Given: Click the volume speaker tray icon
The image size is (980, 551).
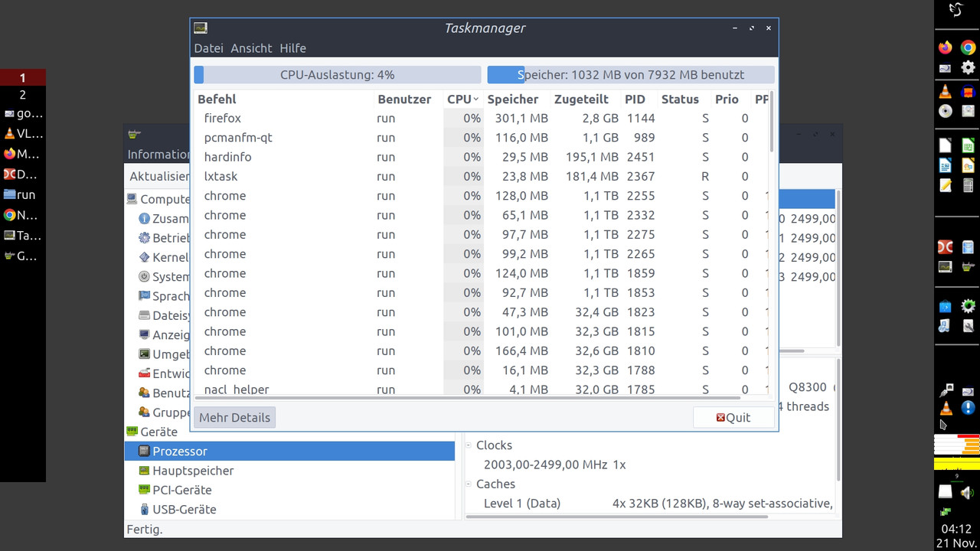Looking at the screenshot, I should click(968, 492).
